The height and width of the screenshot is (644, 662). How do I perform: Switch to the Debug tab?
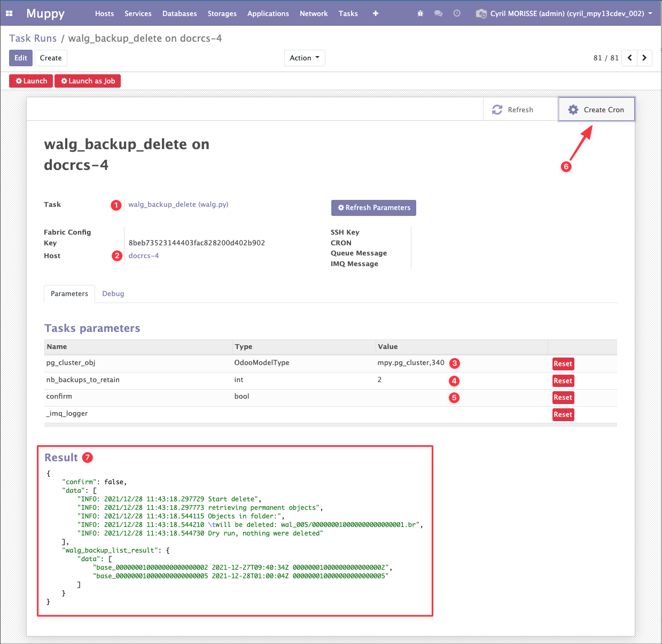tap(113, 293)
